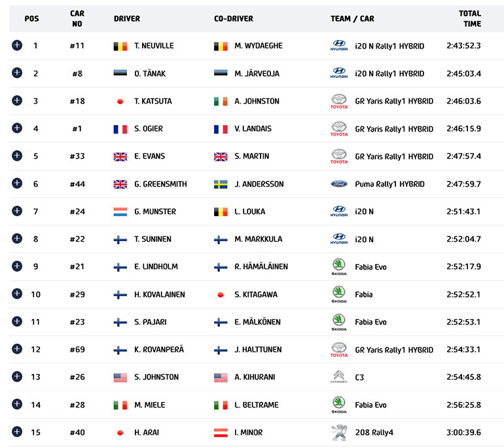
Task: Click the Skoda logo in Lindholm's row
Action: pyautogui.click(x=338, y=267)
